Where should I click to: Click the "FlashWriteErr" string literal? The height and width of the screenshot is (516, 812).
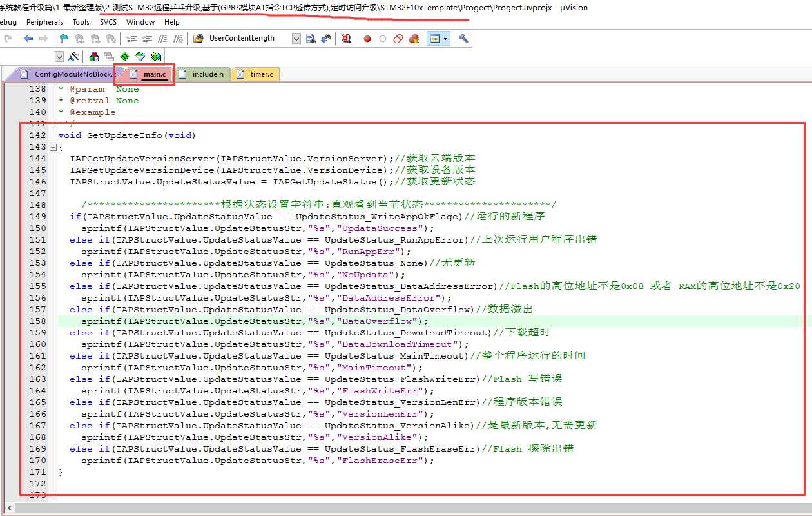click(x=380, y=391)
